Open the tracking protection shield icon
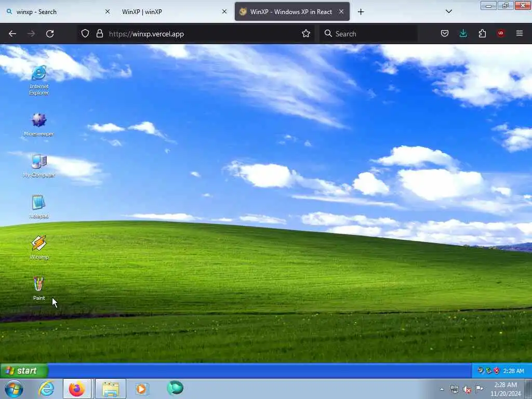Image resolution: width=532 pixels, height=399 pixels. tap(85, 33)
